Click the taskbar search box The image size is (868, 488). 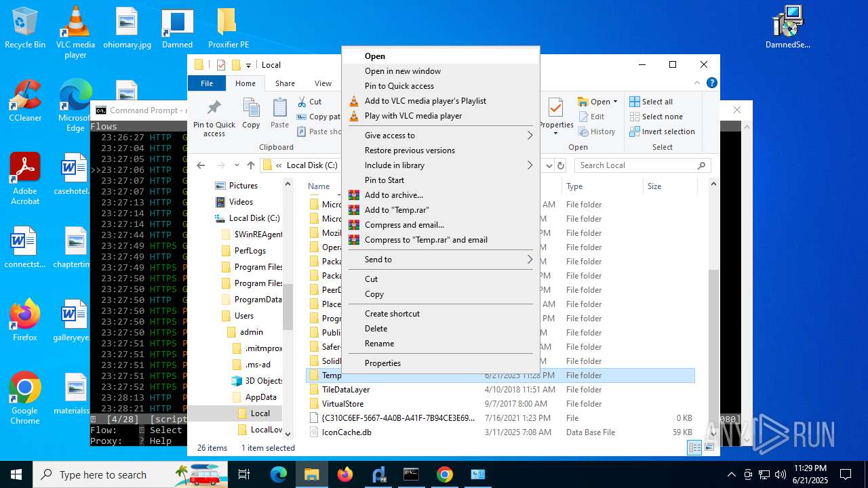[130, 474]
